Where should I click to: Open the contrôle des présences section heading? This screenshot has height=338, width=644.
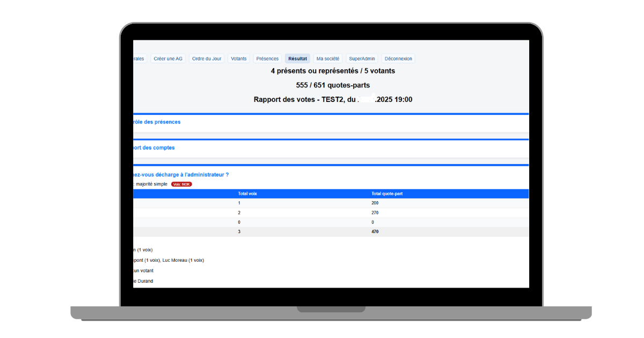point(157,122)
